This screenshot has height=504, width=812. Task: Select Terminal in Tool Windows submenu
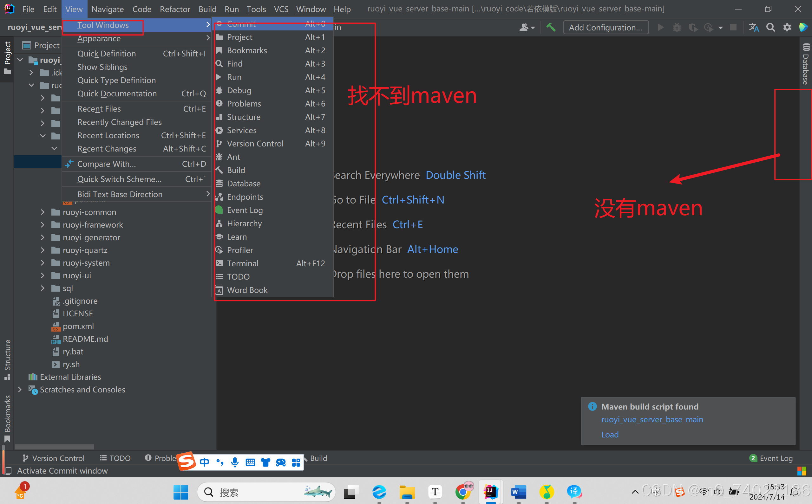(x=242, y=263)
